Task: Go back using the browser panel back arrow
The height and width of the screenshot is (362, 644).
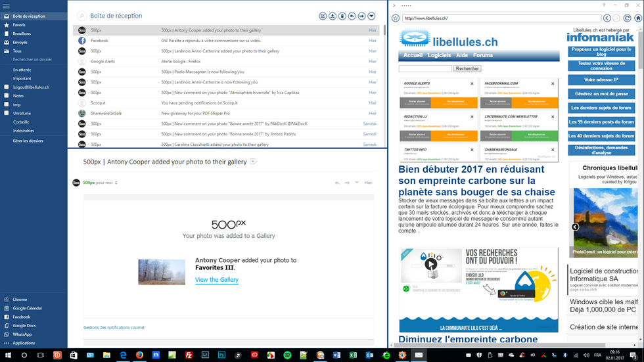Action: pos(607,18)
